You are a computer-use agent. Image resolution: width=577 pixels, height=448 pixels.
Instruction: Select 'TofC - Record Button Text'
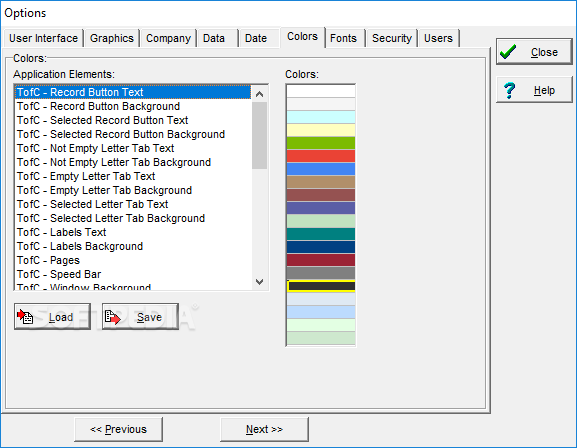133,92
